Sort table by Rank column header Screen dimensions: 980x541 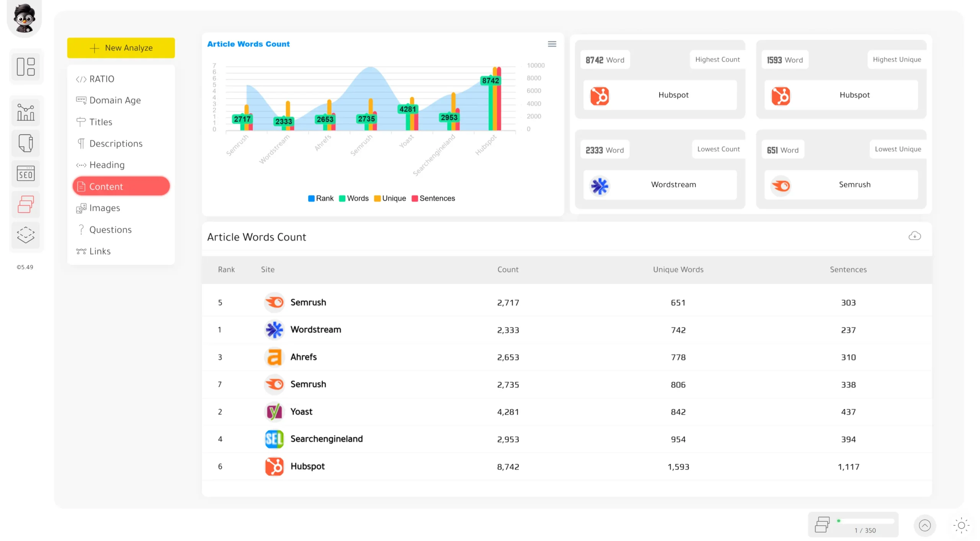click(226, 269)
